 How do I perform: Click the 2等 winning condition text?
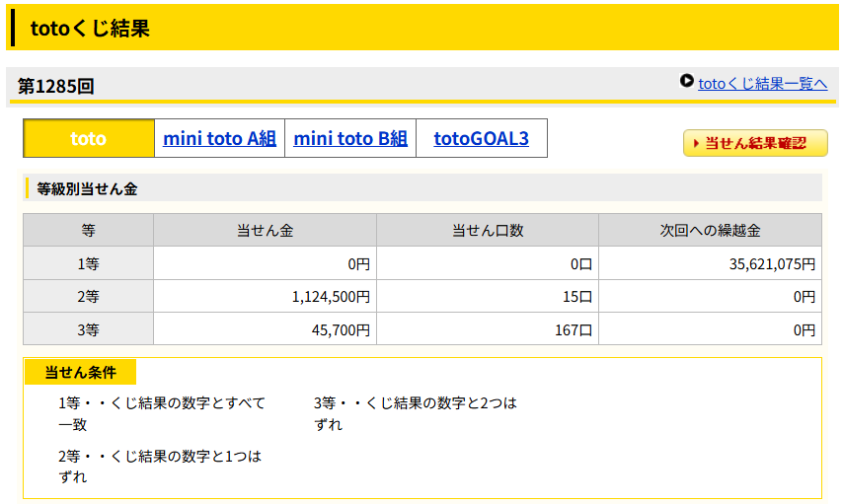160,467
